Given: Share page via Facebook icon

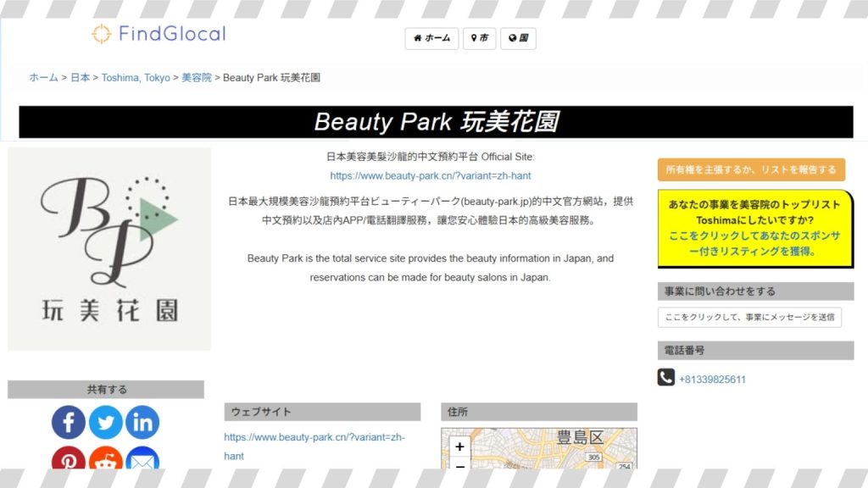Looking at the screenshot, I should [x=69, y=422].
